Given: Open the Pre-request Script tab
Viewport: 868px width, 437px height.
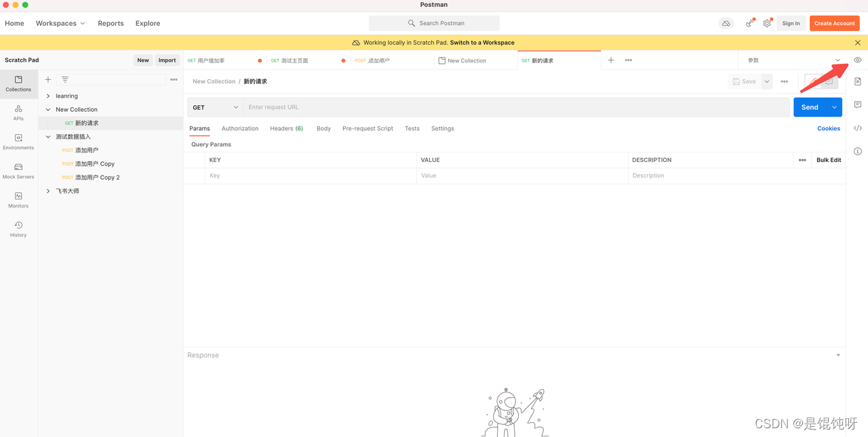Looking at the screenshot, I should point(368,128).
